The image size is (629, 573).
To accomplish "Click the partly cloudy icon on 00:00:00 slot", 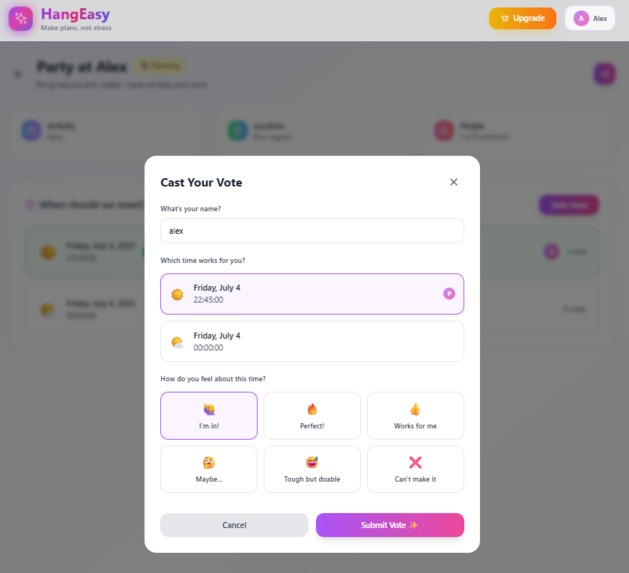I will [177, 342].
